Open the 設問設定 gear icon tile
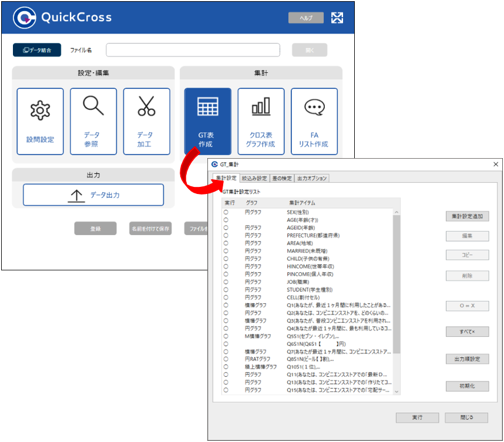 click(40, 121)
